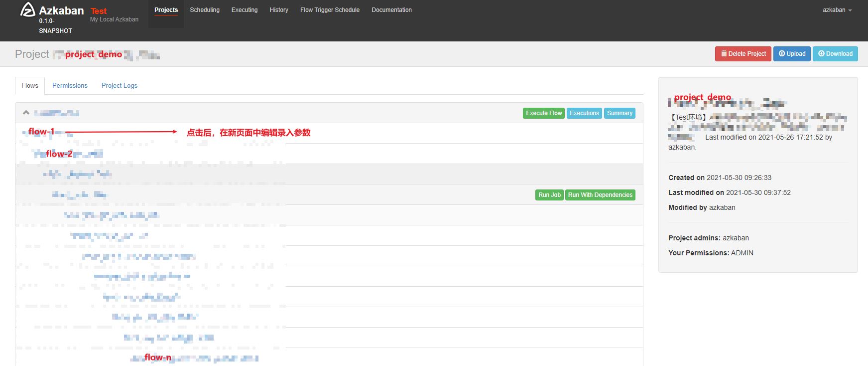Open the Documentation link
The width and height of the screenshot is (868, 366).
coord(391,10)
